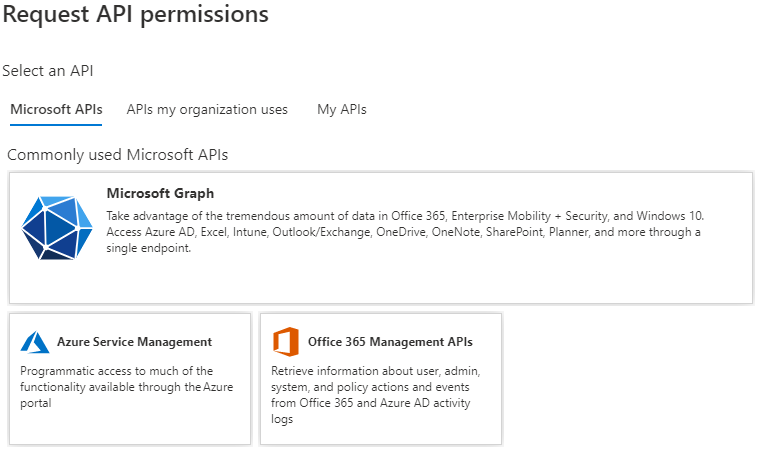Select the My APIs tab
The width and height of the screenshot is (765, 461).
[x=342, y=109]
